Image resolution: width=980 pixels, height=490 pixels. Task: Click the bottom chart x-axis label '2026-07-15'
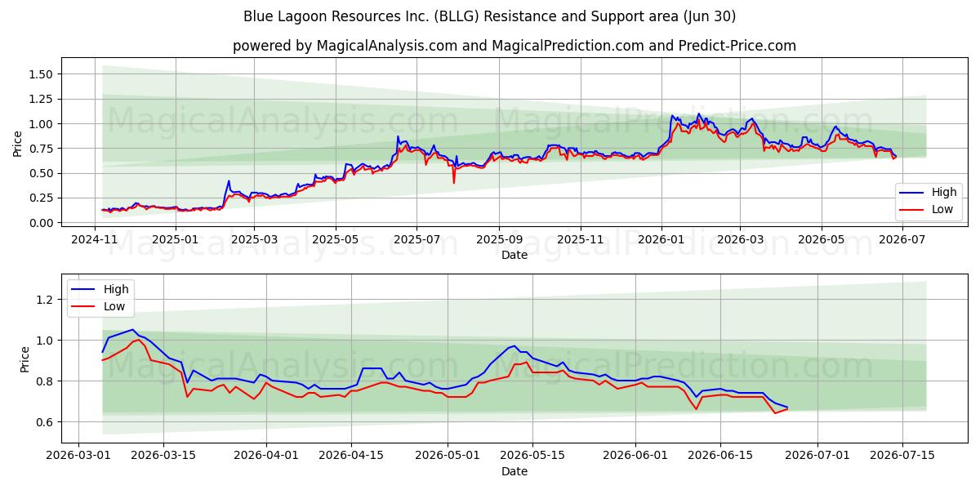[x=903, y=457]
